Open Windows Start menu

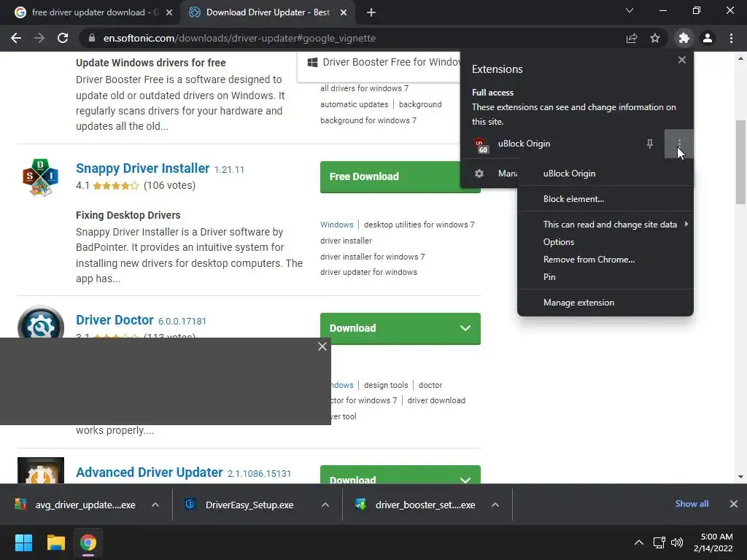click(x=23, y=542)
